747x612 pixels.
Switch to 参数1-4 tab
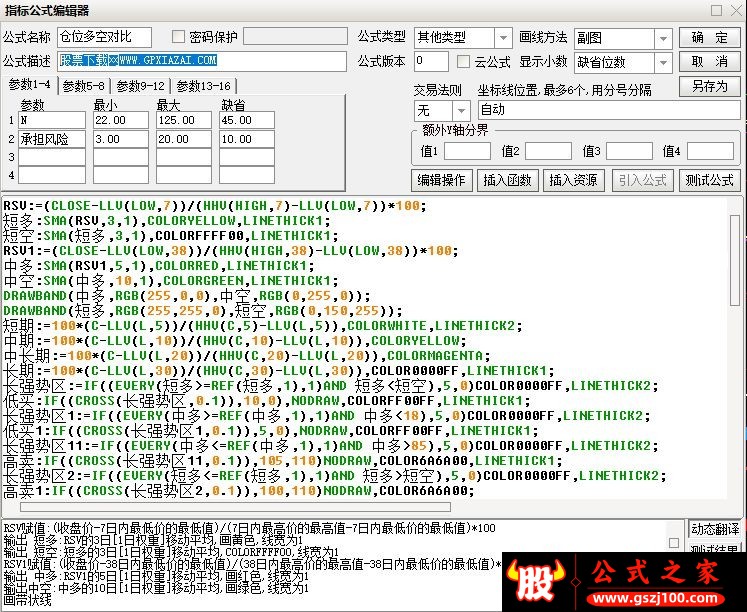[x=30, y=85]
